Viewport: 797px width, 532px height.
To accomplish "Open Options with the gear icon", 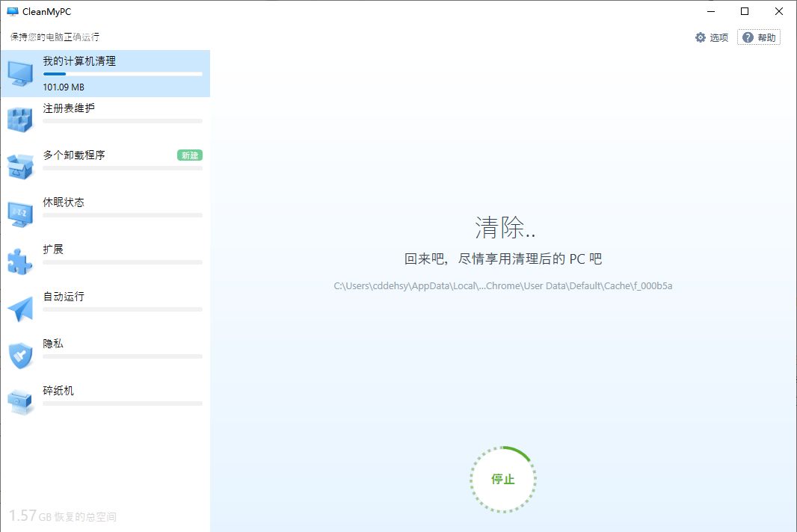I will click(701, 37).
